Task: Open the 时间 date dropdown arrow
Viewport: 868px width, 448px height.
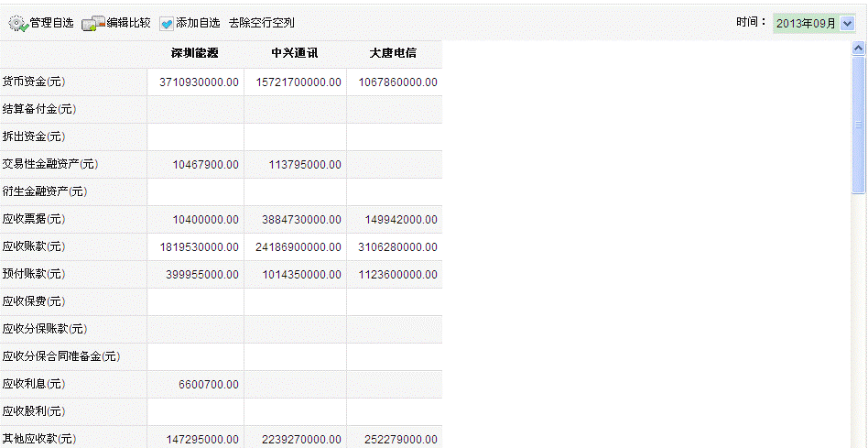Action: click(x=848, y=23)
